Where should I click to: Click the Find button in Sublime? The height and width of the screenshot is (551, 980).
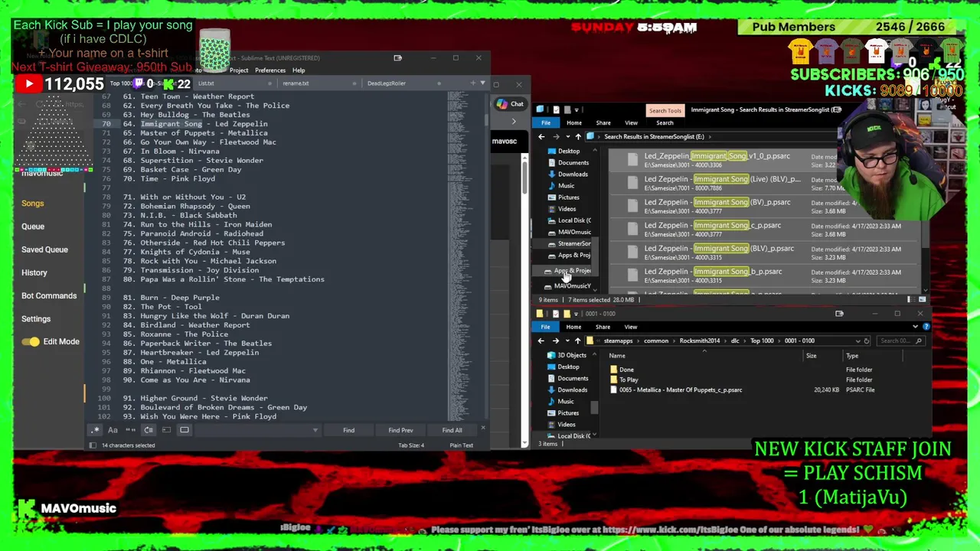point(348,430)
